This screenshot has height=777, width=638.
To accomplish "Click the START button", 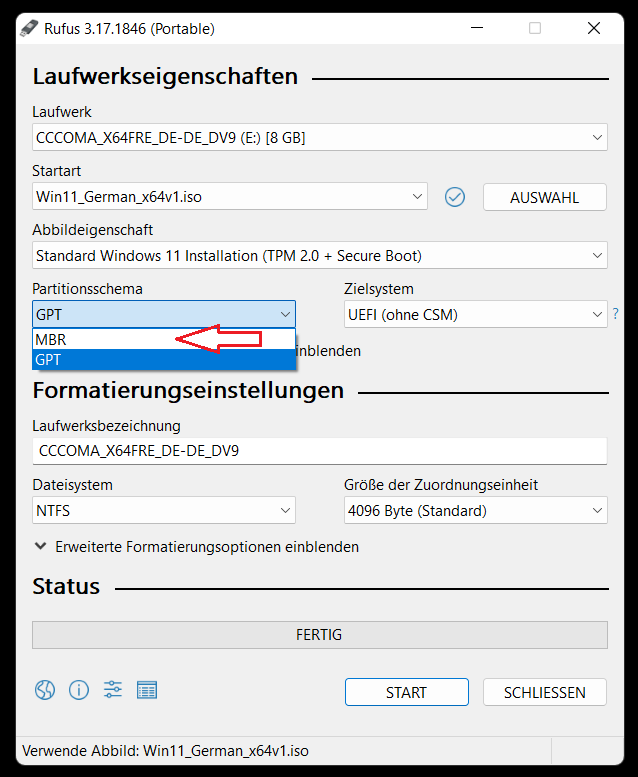I will click(x=406, y=692).
